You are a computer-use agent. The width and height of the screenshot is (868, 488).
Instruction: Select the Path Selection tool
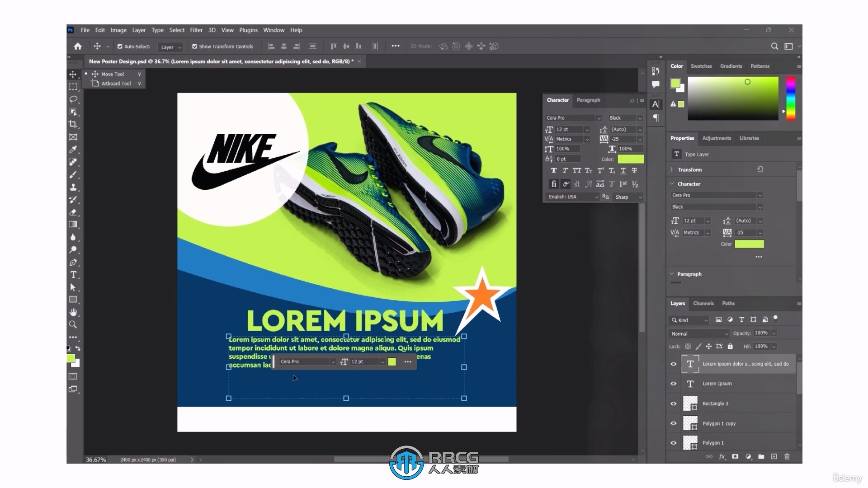point(73,287)
